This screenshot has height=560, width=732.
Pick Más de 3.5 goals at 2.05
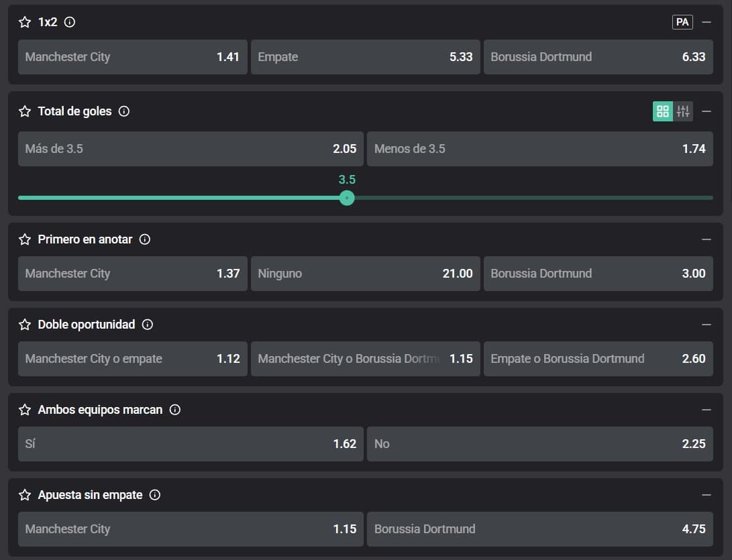coord(191,149)
